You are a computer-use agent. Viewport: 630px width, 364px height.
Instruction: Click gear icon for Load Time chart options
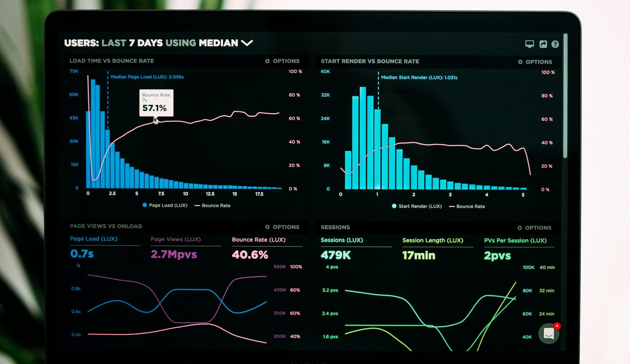(x=267, y=61)
